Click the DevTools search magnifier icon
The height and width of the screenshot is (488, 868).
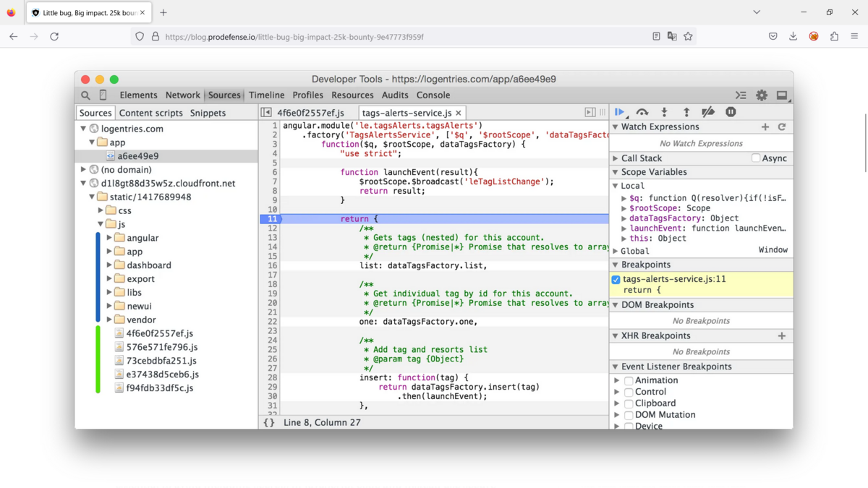click(x=85, y=95)
